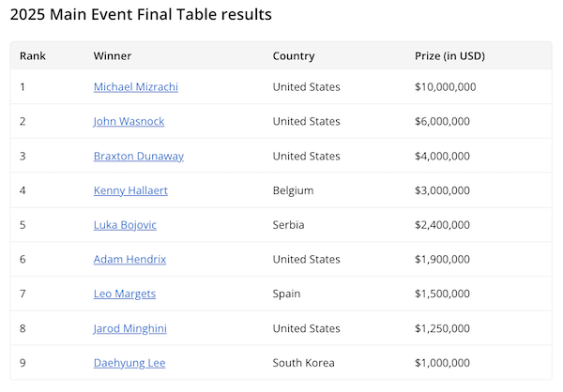Open Michael Mizrachi's player link
Image resolution: width=563 pixels, height=392 pixels.
click(x=135, y=87)
